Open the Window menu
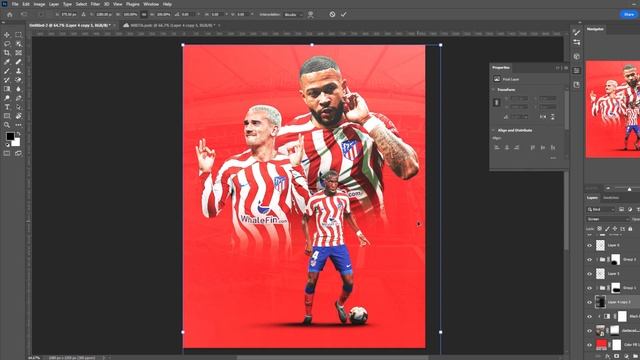This screenshot has height=360, width=640. pos(151,4)
